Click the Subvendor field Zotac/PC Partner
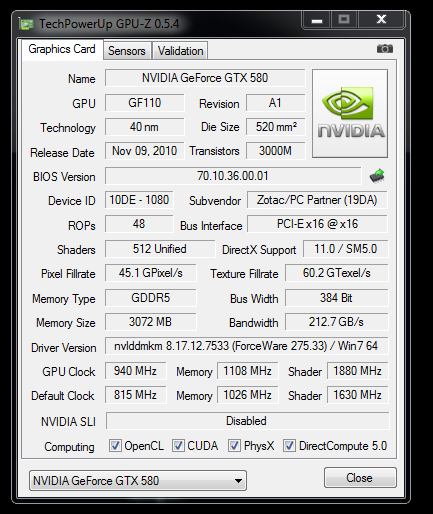The width and height of the screenshot is (433, 514). (x=317, y=200)
